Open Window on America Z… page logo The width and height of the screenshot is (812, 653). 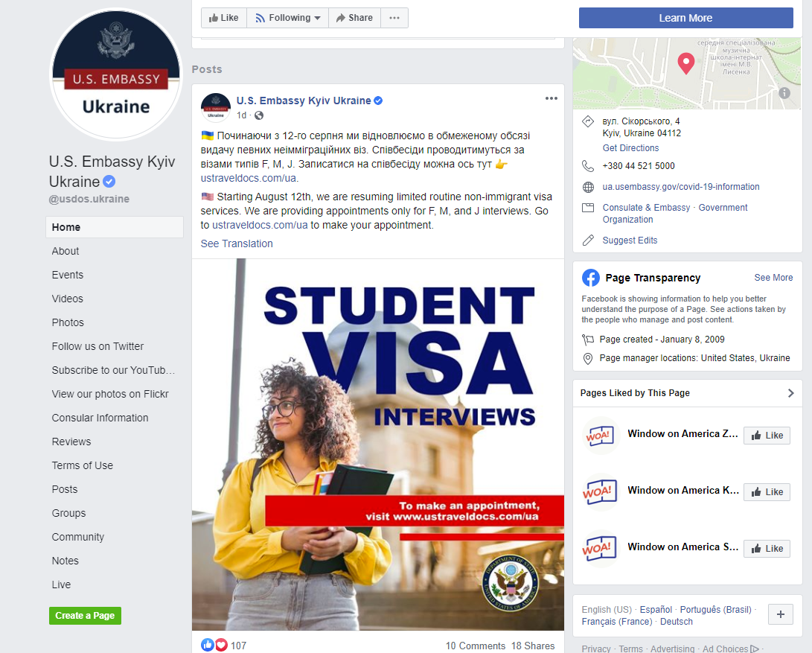[600, 436]
